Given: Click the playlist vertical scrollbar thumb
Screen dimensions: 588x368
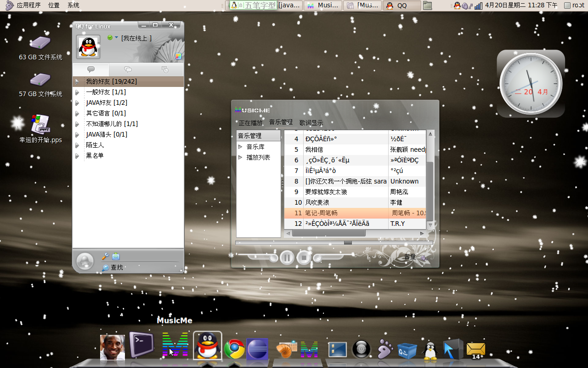Looking at the screenshot, I should [430, 191].
